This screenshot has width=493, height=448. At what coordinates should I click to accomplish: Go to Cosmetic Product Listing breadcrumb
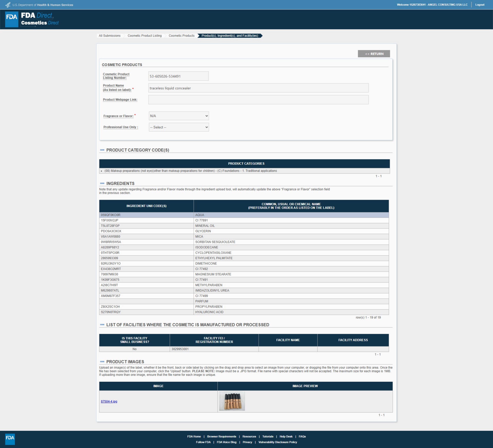145,36
